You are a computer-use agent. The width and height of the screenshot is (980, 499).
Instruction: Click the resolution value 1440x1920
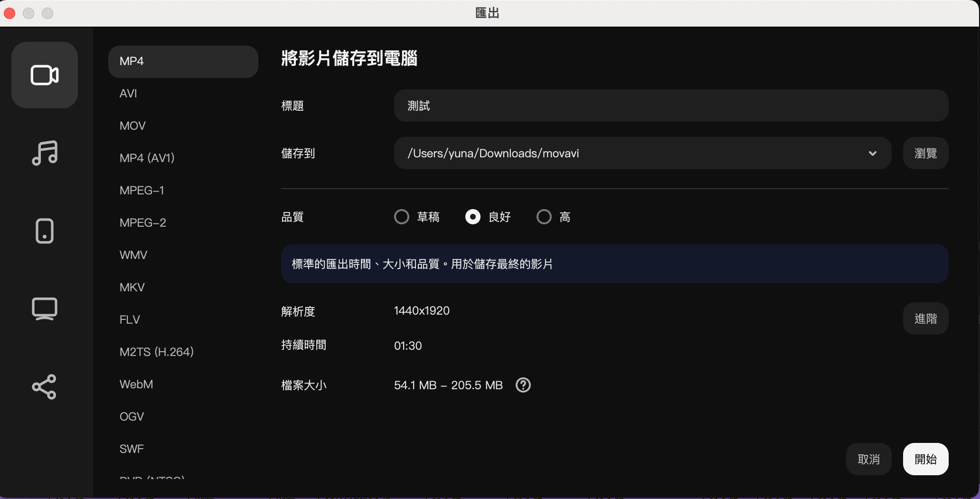click(422, 311)
